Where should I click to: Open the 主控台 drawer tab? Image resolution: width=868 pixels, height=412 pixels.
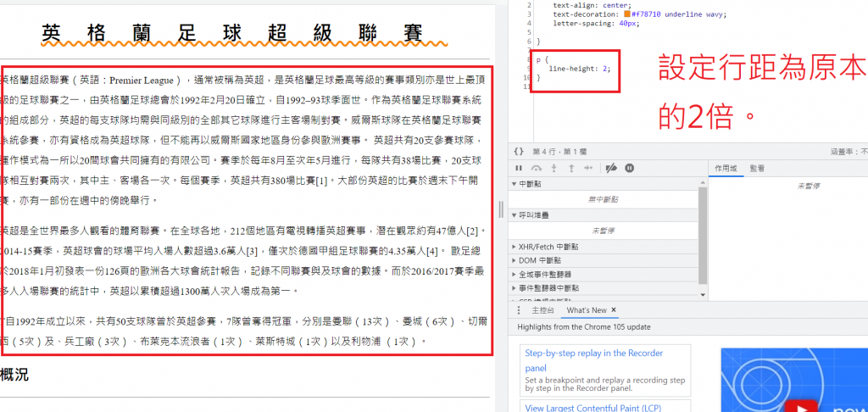click(x=542, y=310)
